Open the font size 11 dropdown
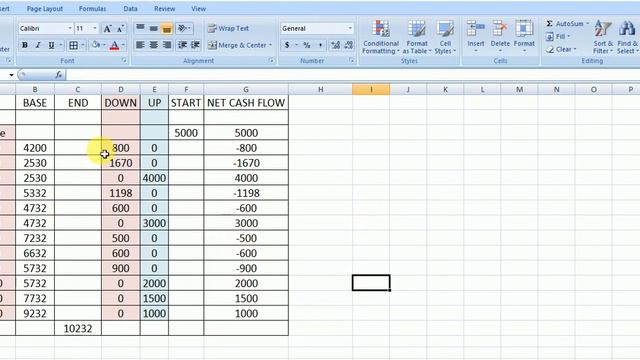The image size is (640, 360). [95, 28]
